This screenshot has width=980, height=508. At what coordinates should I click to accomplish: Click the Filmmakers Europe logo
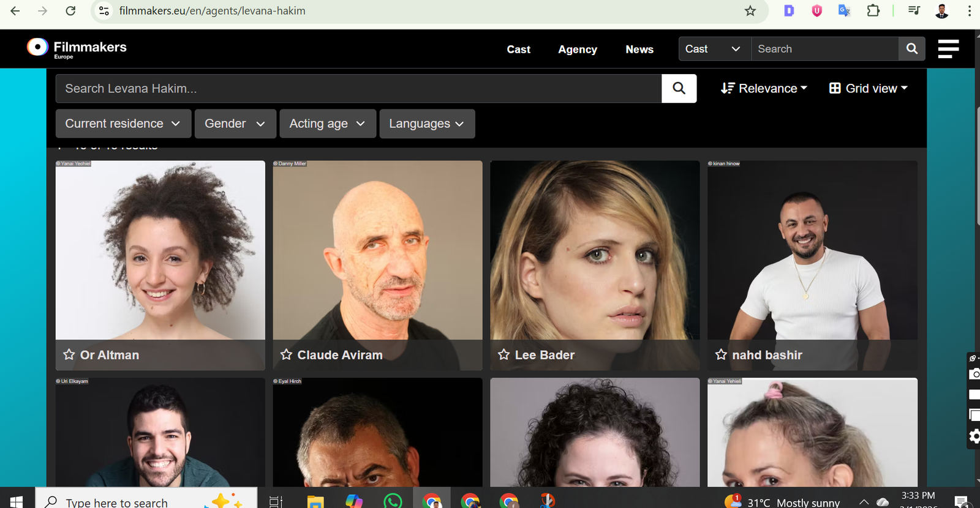click(x=77, y=48)
